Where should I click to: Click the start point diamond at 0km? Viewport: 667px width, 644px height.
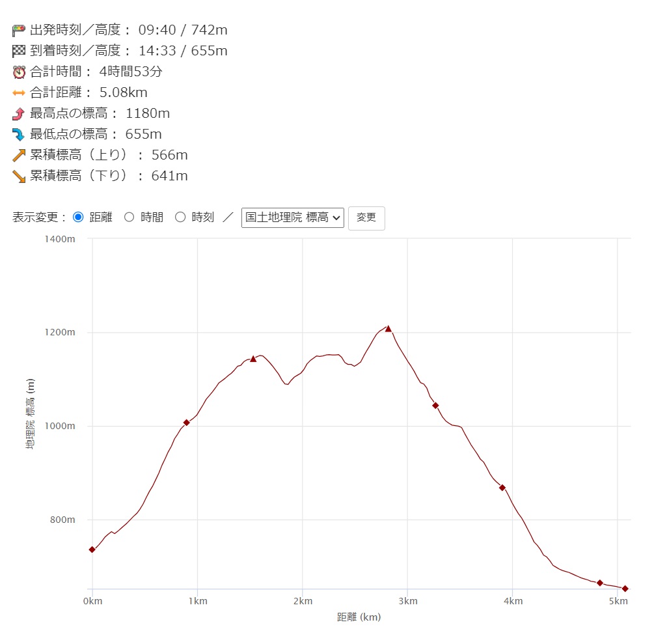tap(92, 550)
